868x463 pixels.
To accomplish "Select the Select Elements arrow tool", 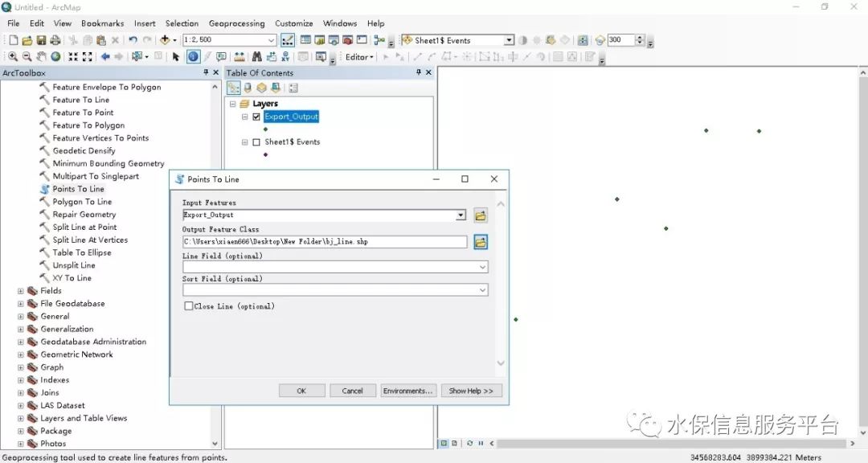I will point(176,56).
